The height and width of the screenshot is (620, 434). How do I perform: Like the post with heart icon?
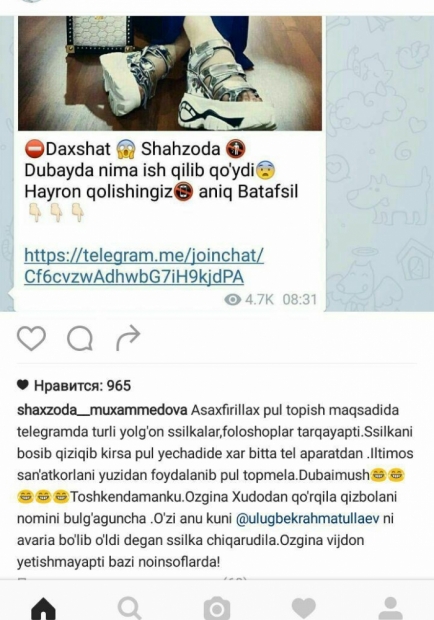(31, 339)
